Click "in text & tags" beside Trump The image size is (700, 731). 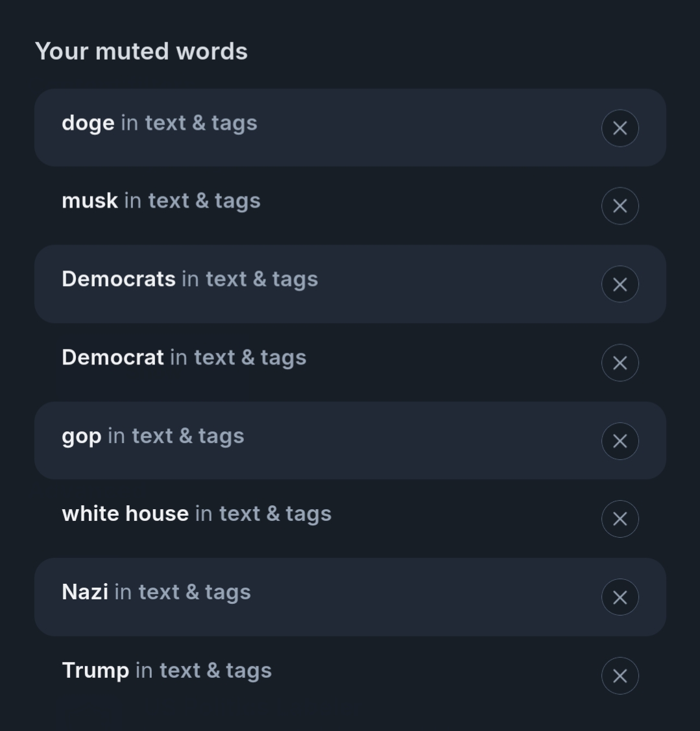pyautogui.click(x=203, y=671)
